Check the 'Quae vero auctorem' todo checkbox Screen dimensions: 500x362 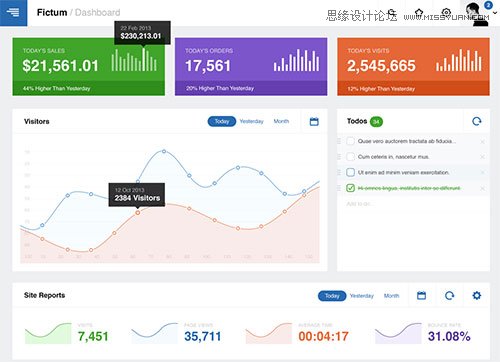coord(350,141)
